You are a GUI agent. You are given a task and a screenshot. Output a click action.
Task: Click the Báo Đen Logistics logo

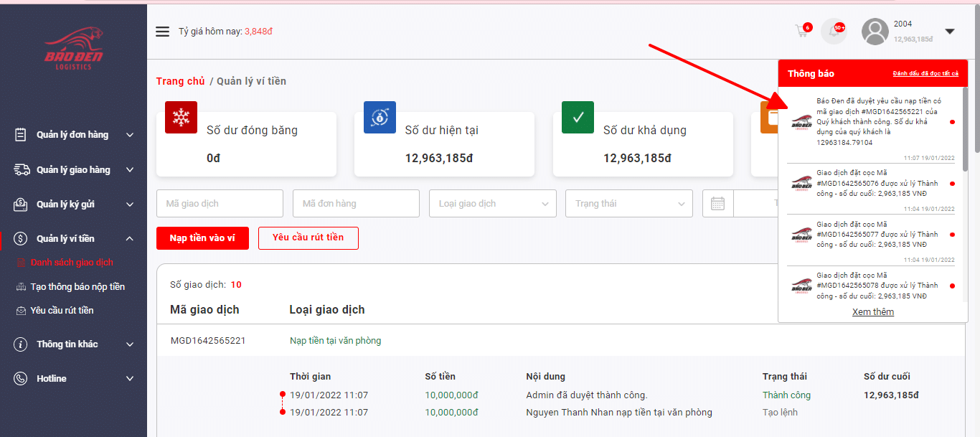[74, 49]
